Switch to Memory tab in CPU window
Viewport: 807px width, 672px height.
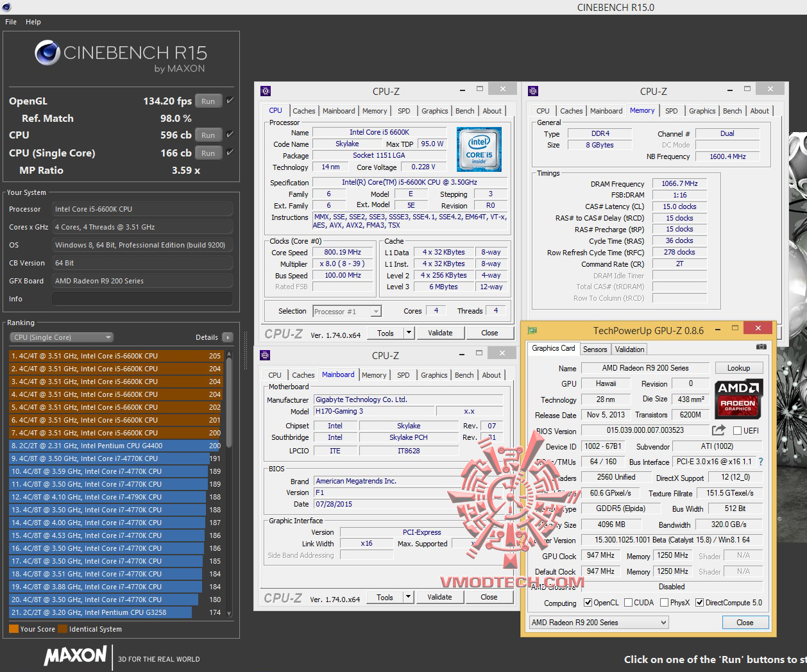(x=375, y=111)
